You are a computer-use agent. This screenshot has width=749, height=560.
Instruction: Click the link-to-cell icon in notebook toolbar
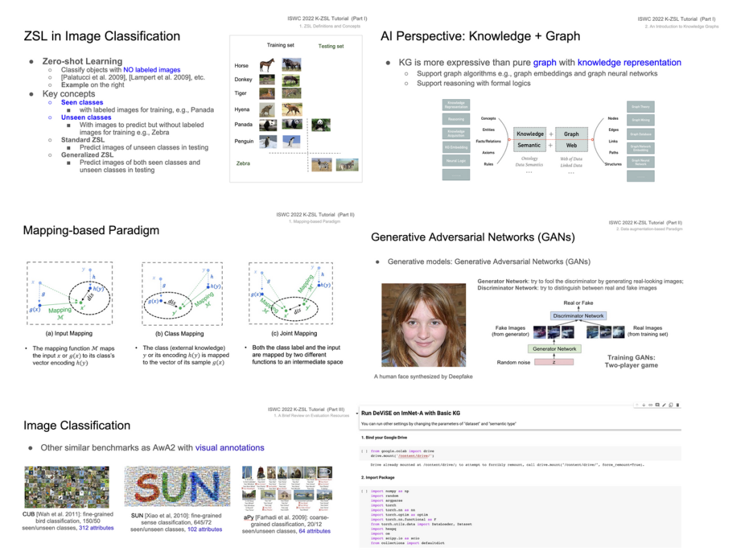(651, 405)
